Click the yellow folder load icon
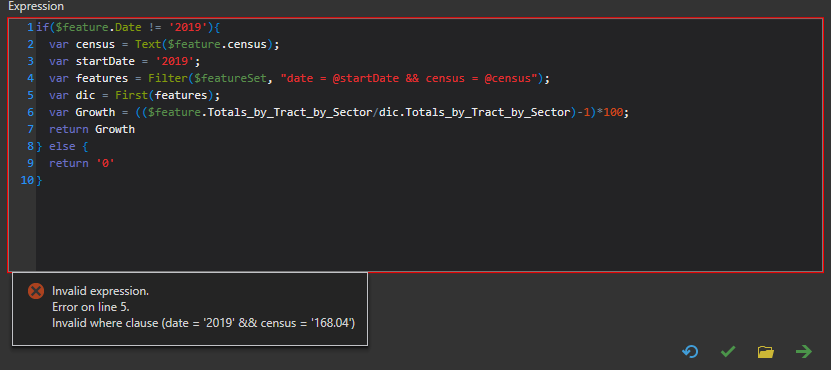 click(x=766, y=351)
